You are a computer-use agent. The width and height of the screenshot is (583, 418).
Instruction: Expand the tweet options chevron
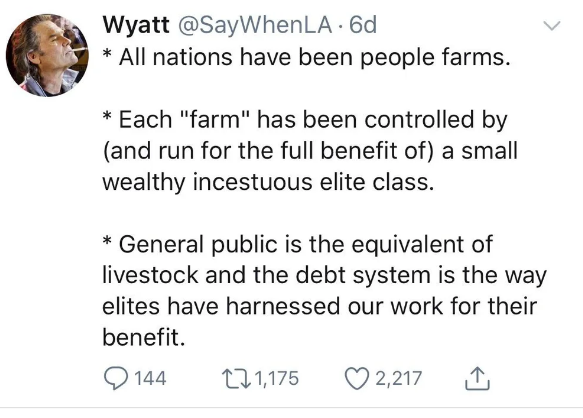point(551,25)
